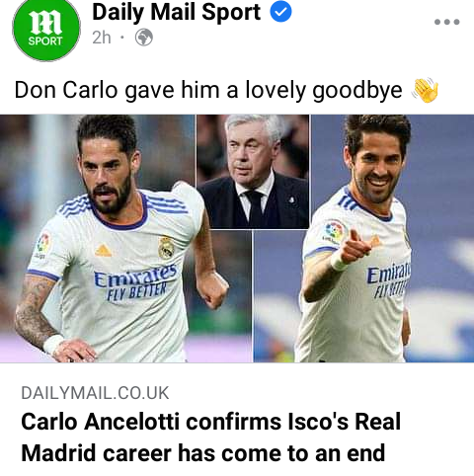Open the three-dot post options menu

[446, 22]
